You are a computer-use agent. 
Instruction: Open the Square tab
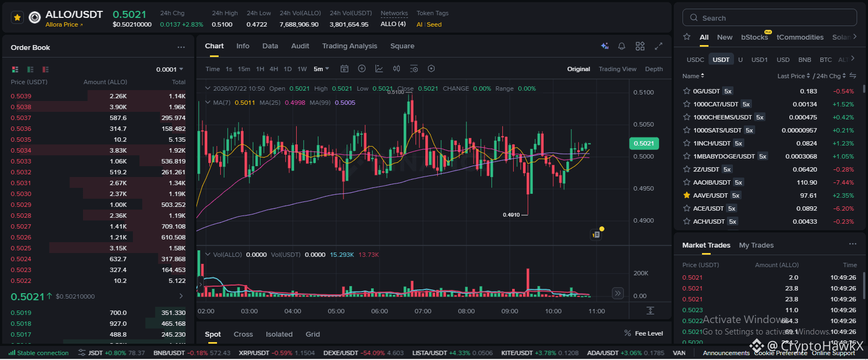point(403,46)
